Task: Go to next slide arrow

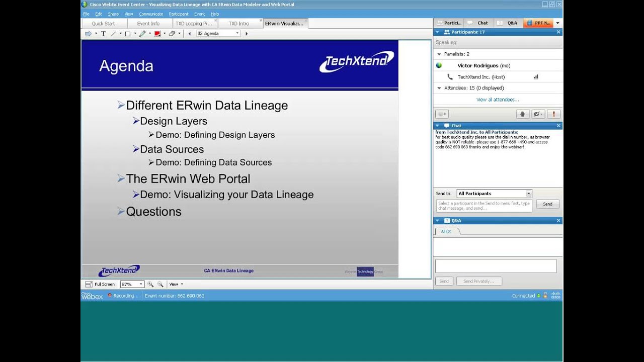Action: [x=247, y=34]
